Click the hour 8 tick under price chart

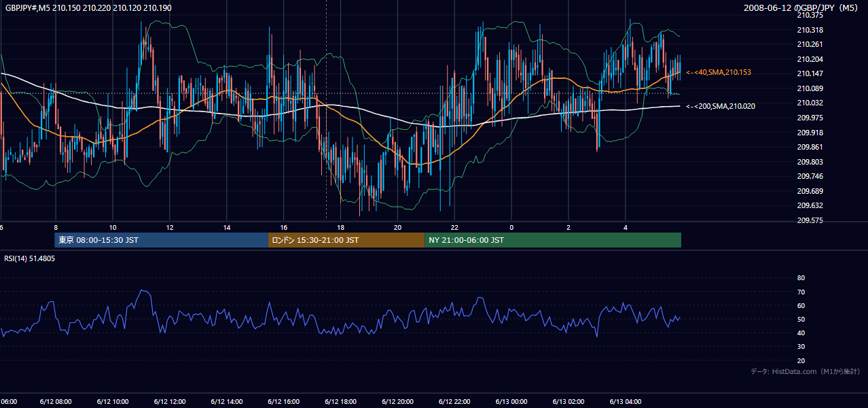[56, 227]
